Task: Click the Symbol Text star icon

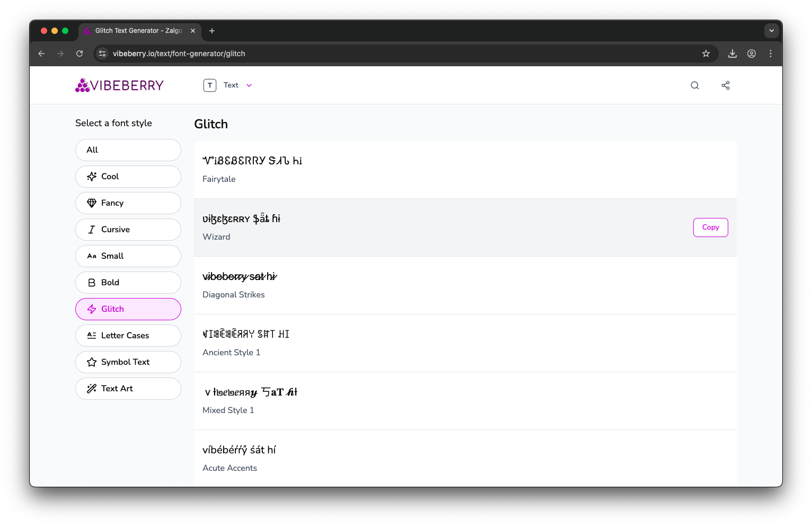Action: click(91, 362)
